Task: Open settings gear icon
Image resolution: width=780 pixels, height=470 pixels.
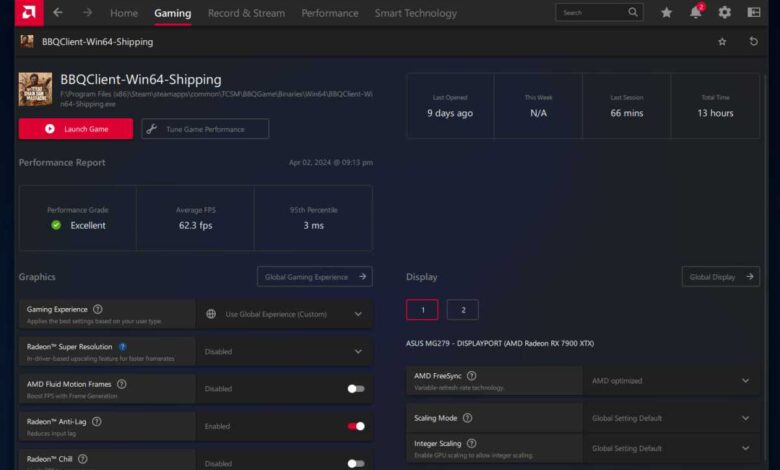Action: click(x=725, y=12)
